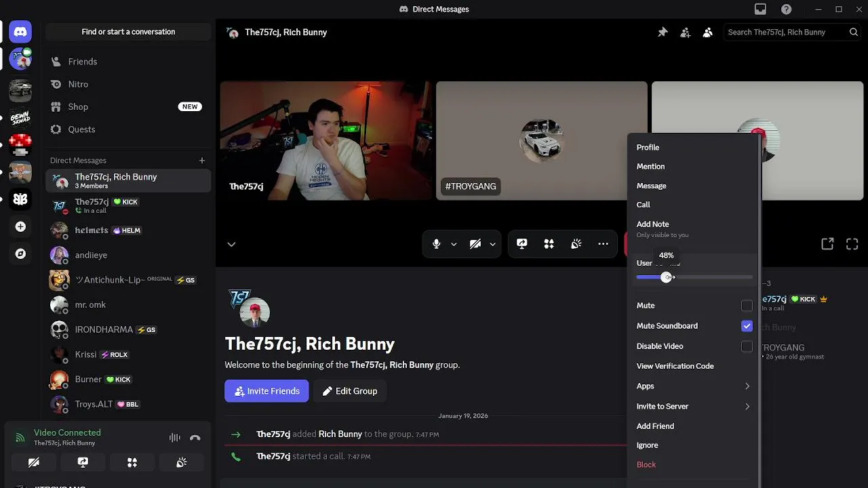The height and width of the screenshot is (488, 868).
Task: Click View Verification Code
Action: tap(693, 366)
